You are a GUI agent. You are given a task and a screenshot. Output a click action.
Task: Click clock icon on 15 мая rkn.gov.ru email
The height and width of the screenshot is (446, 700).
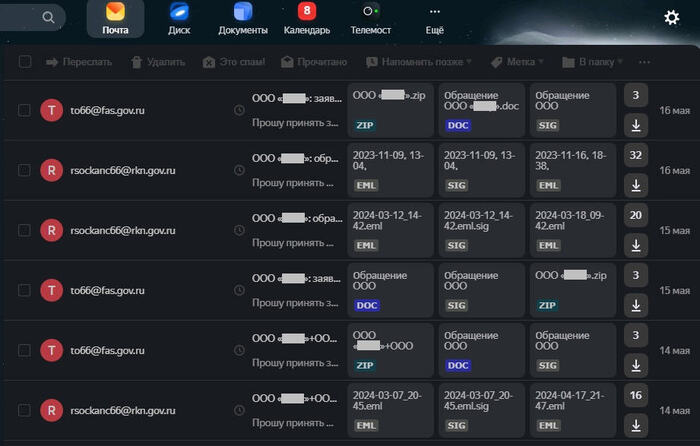click(x=239, y=230)
